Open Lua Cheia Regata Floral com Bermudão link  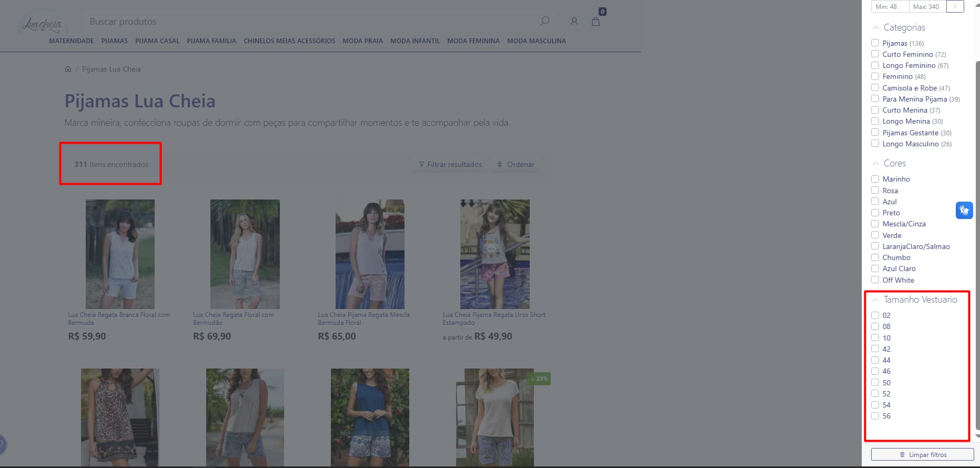234,318
